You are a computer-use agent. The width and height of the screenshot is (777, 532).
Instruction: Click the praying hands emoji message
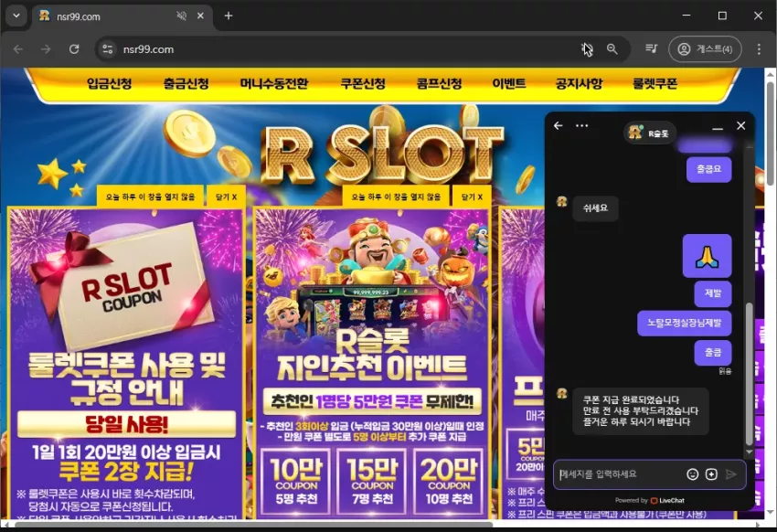click(708, 256)
